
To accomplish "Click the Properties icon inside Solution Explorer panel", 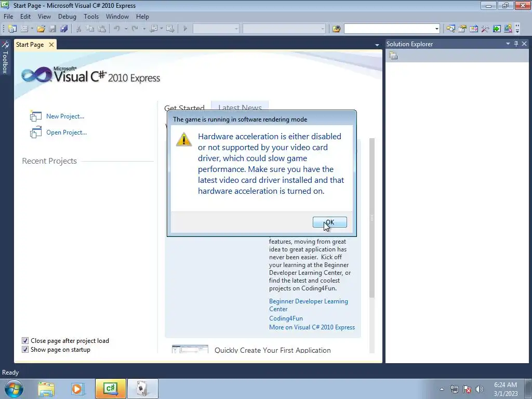I will [393, 56].
